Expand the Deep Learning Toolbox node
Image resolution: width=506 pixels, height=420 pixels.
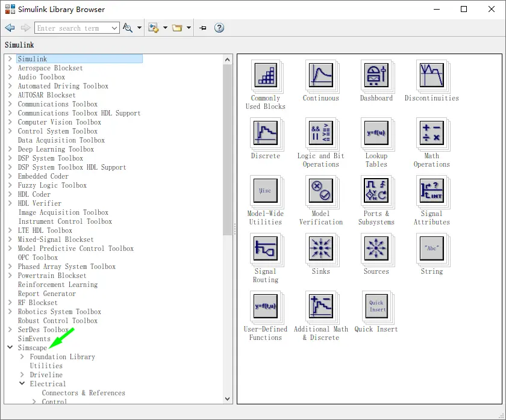(x=10, y=149)
